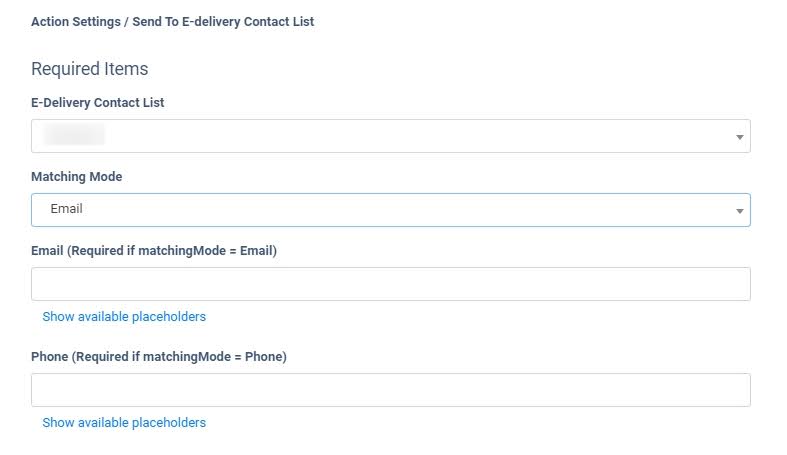This screenshot has width=787, height=455.
Task: Open the E-Delivery Contact List dropdown
Action: pos(390,136)
